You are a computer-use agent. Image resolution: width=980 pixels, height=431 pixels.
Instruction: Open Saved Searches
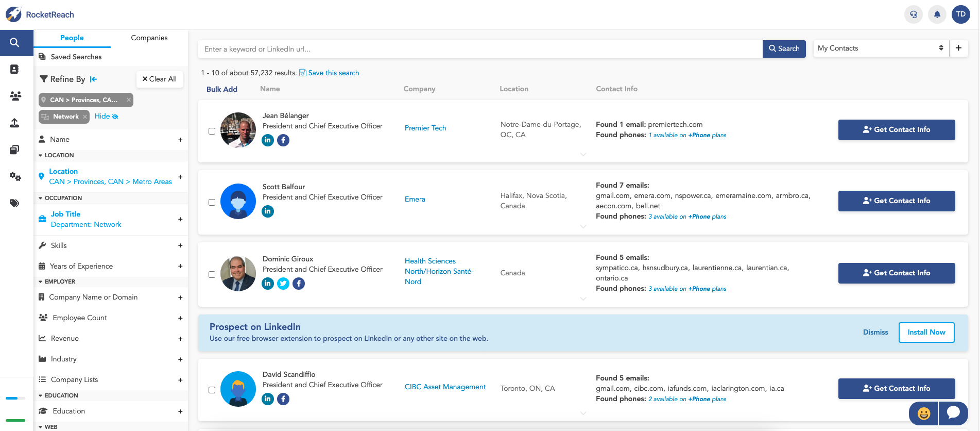point(71,57)
